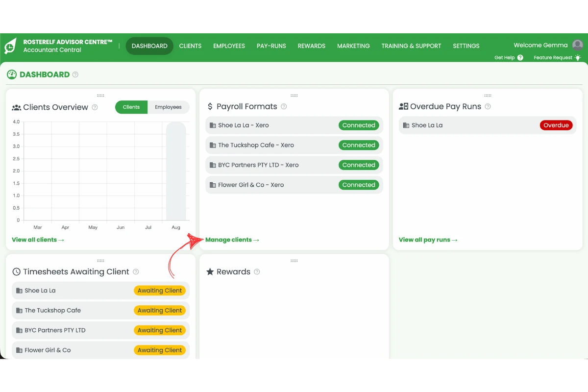
Task: Open the user avatar next to Welcome Gemma
Action: click(578, 46)
